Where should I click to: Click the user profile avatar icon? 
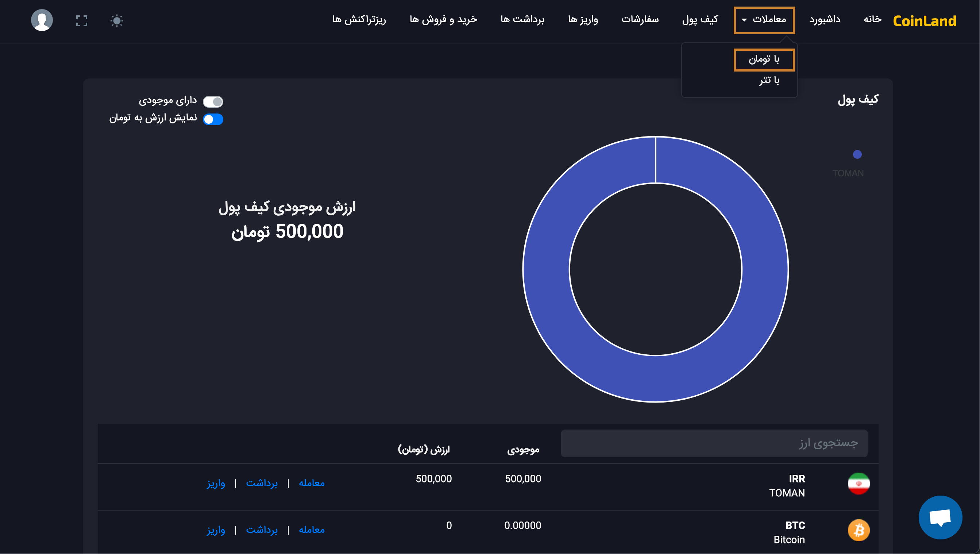coord(42,20)
